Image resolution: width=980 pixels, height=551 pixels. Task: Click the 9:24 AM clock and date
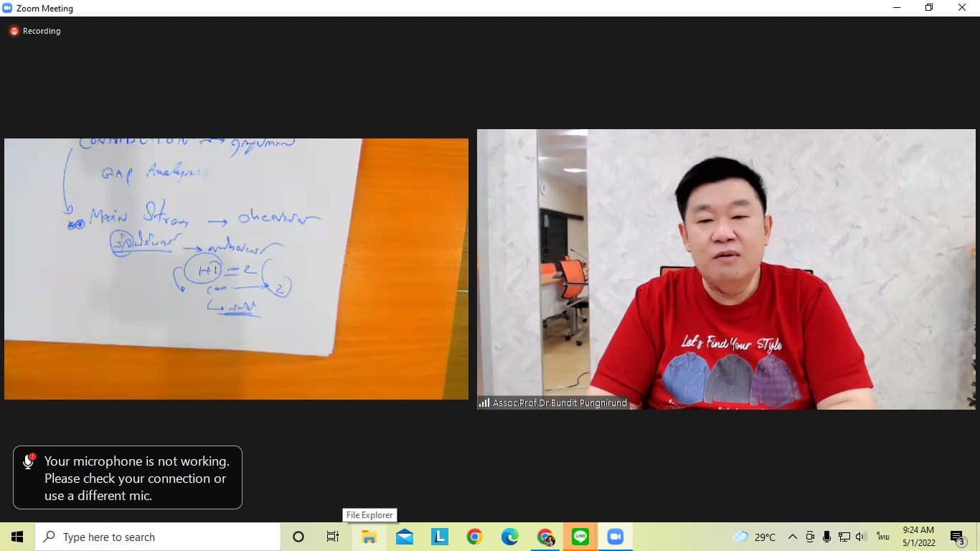918,537
